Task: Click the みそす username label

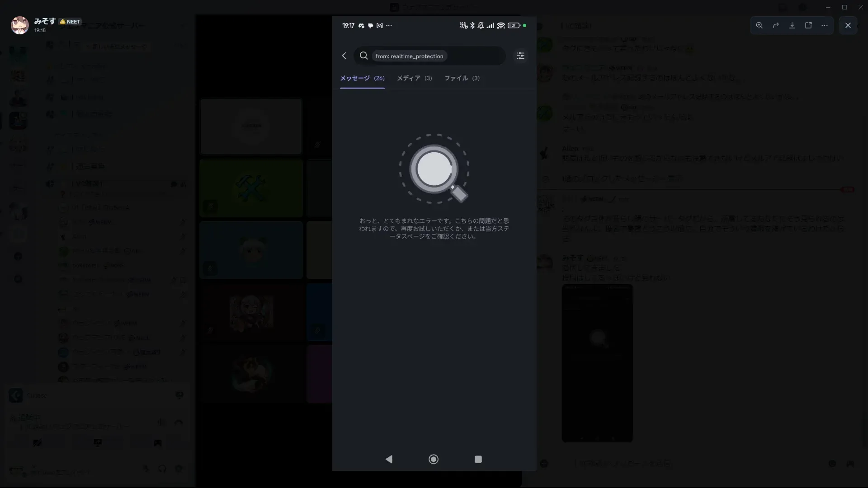Action: click(45, 21)
